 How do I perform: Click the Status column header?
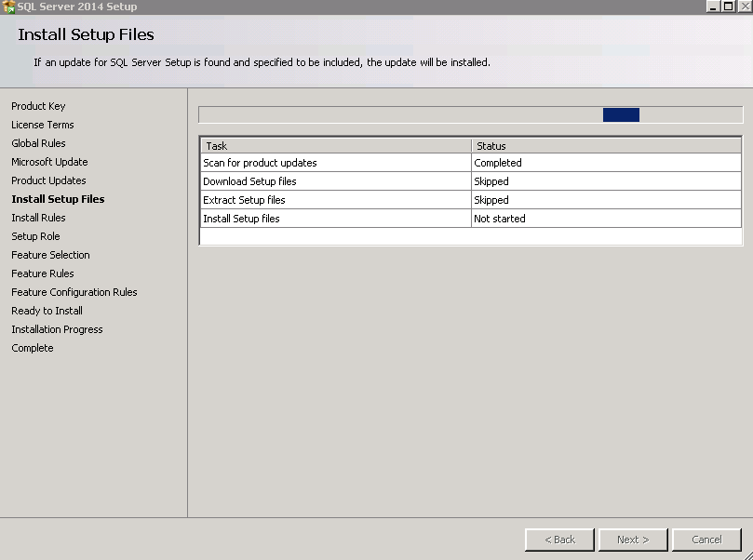pyautogui.click(x=607, y=146)
